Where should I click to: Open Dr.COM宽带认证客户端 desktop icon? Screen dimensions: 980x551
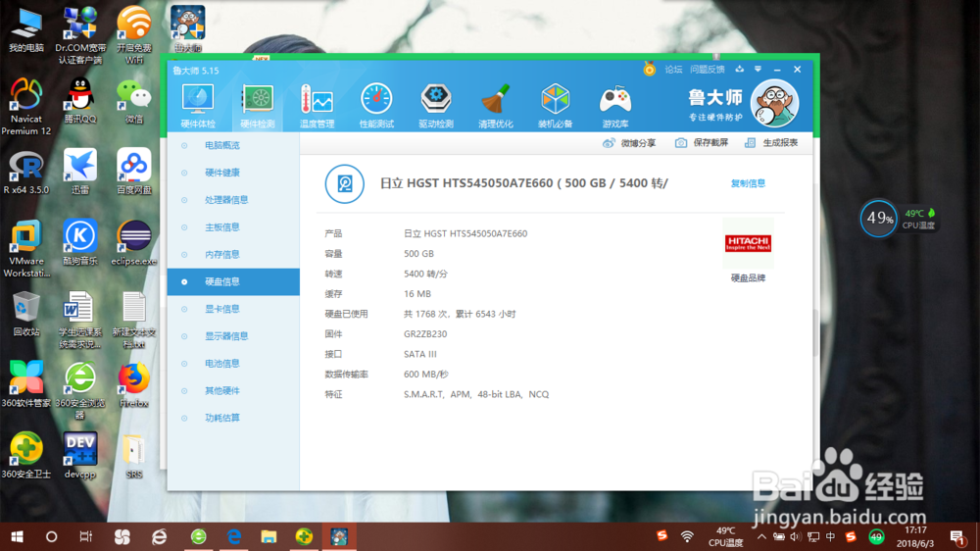[x=80, y=35]
